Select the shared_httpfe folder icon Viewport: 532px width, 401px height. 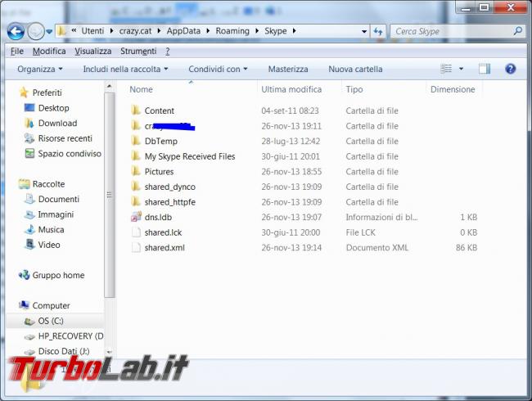(136, 201)
